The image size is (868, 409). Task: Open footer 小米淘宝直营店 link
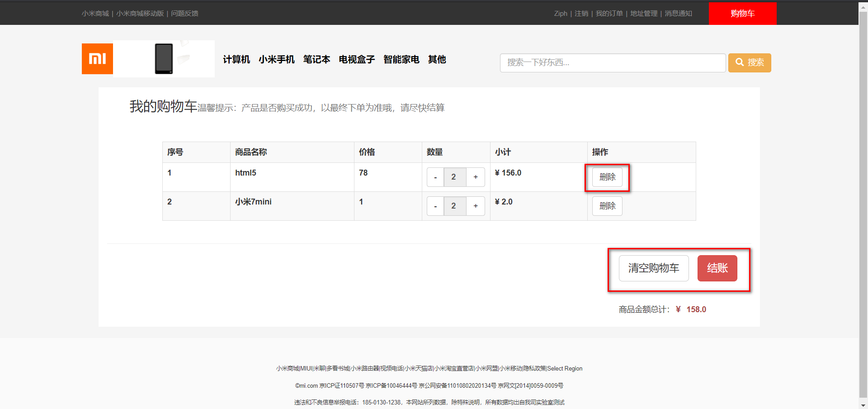click(454, 369)
